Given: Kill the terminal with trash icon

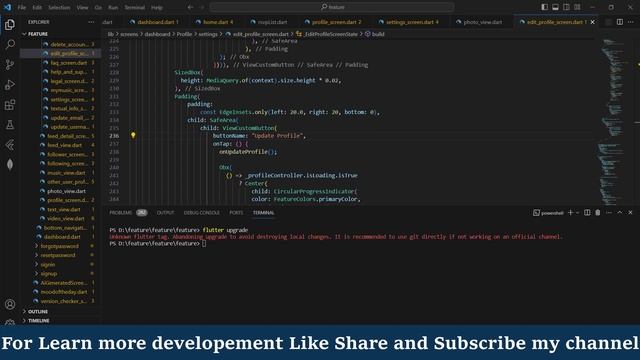Looking at the screenshot, I should point(598,213).
